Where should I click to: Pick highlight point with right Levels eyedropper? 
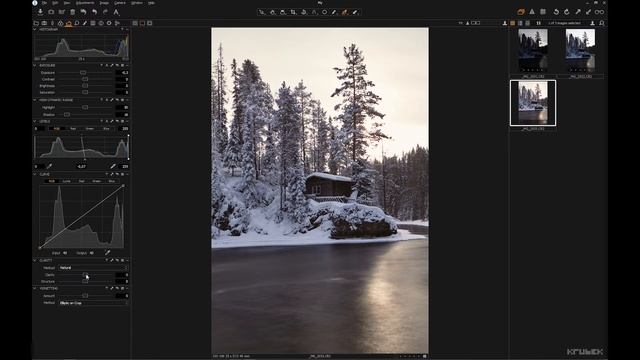tap(113, 166)
